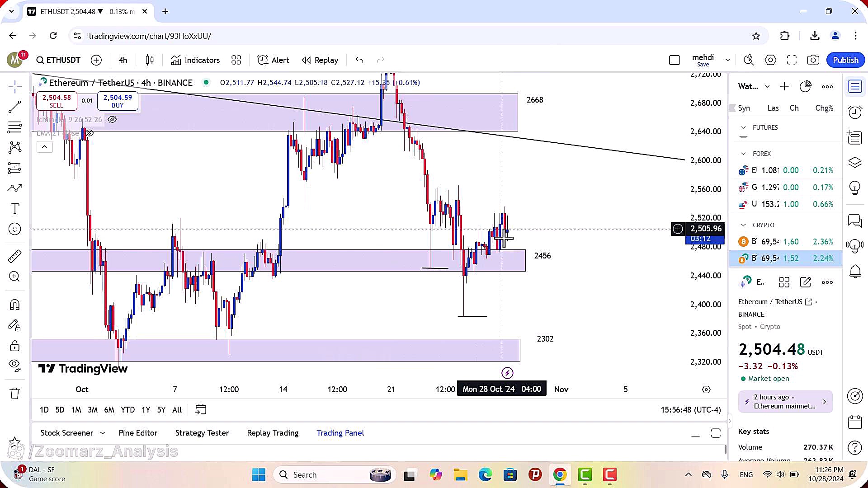This screenshot has height=488, width=868.
Task: Select the crosshair cursor tool
Action: coord(15,87)
